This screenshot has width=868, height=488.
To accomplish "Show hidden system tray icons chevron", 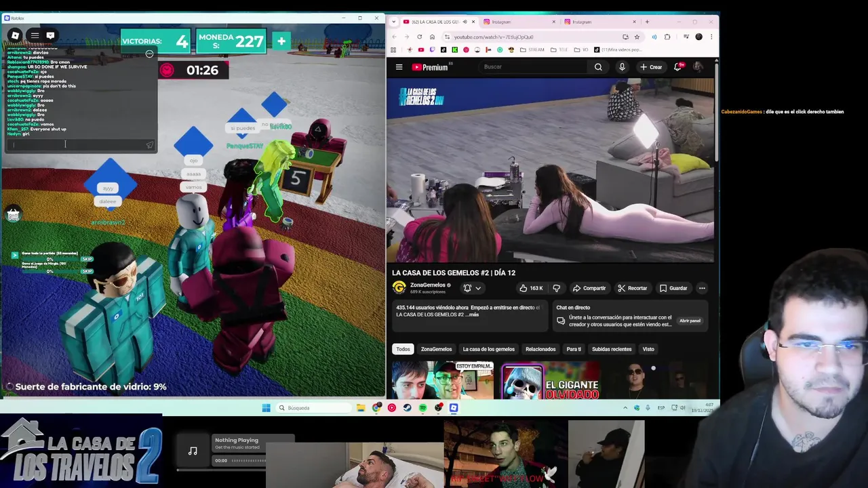I will click(625, 408).
